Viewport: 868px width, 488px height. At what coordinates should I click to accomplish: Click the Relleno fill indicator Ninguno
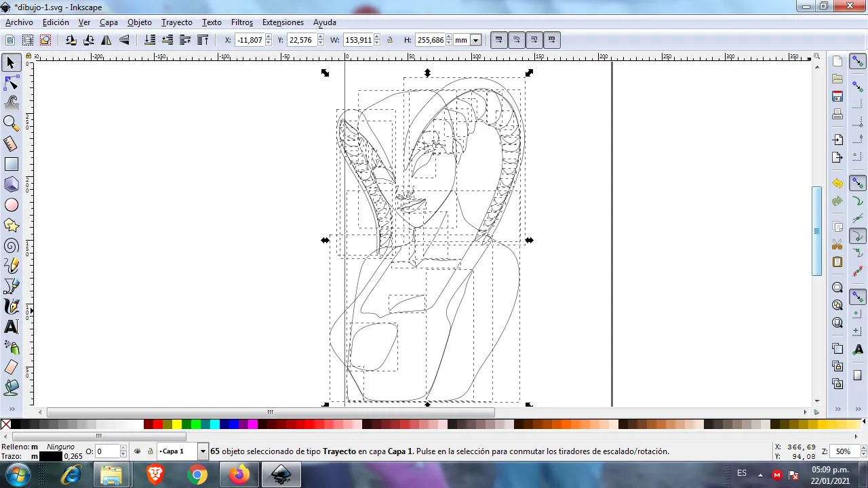[60, 447]
